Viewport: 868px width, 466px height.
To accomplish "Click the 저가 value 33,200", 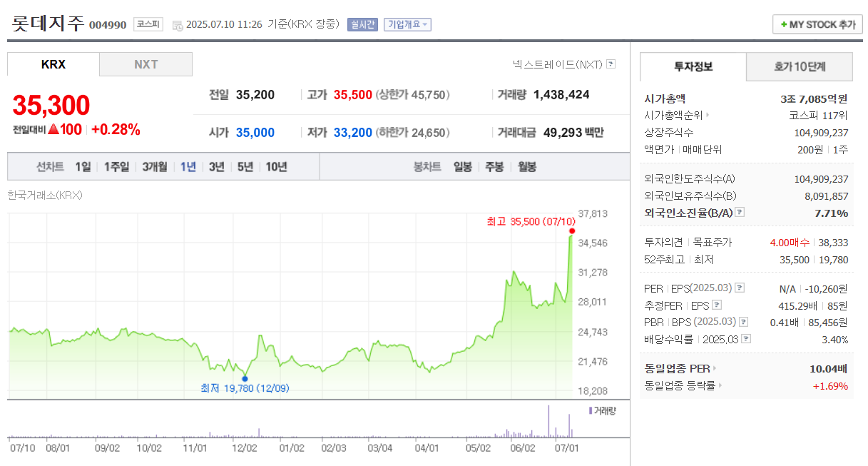I will tap(353, 132).
